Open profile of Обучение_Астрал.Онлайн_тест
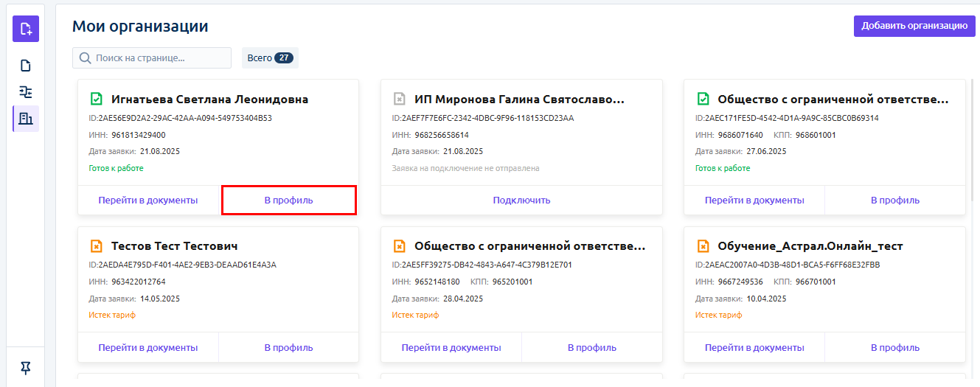980x387 pixels. click(895, 347)
